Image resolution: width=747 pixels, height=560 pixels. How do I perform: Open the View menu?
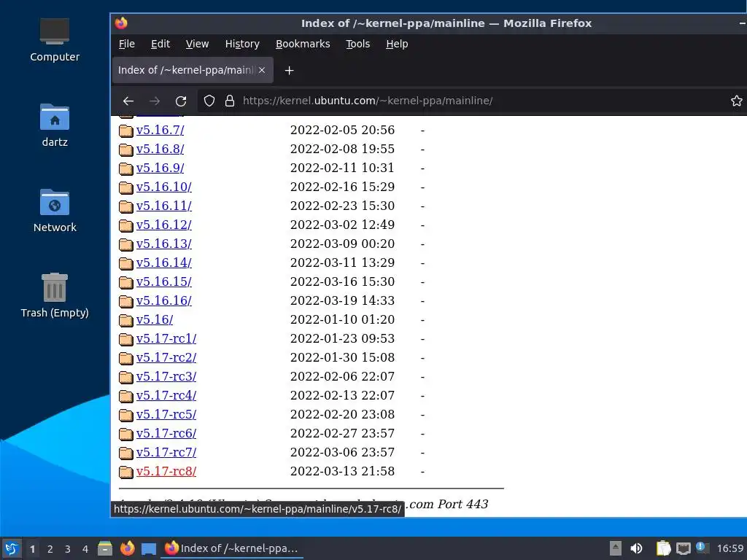pyautogui.click(x=197, y=44)
